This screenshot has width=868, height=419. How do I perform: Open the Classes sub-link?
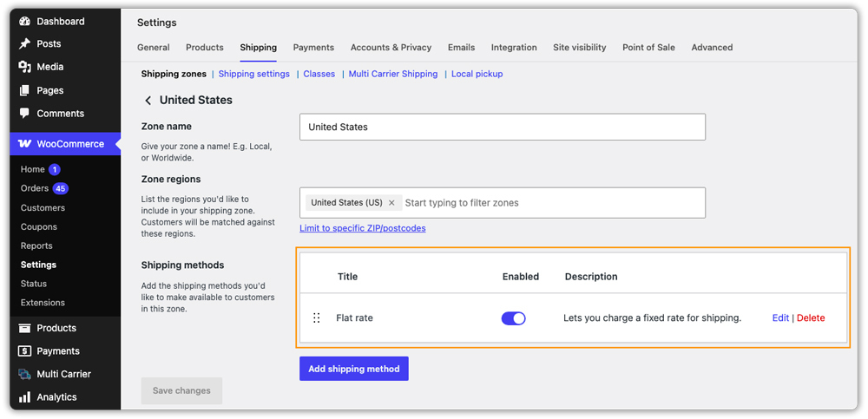click(319, 74)
